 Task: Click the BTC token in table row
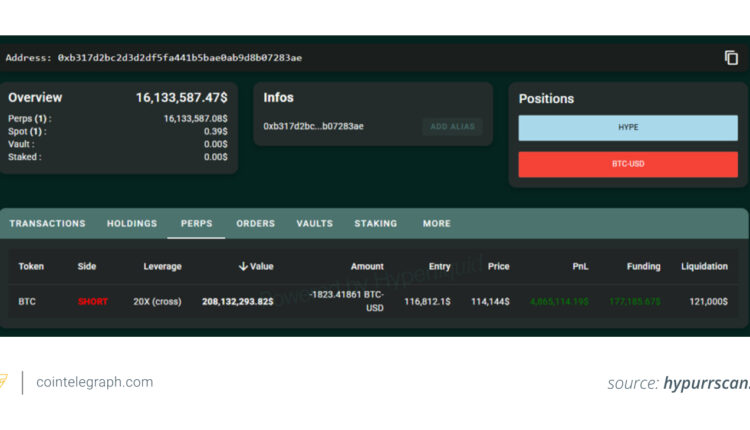coord(27,301)
